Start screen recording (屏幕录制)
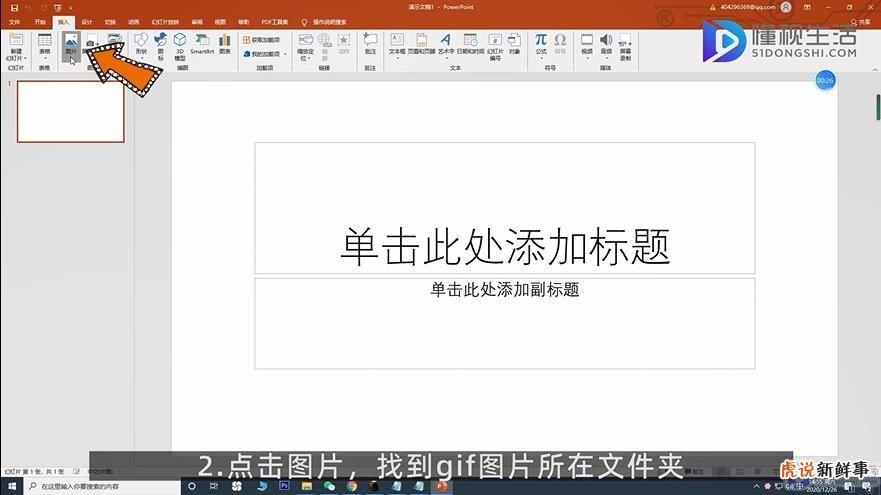Screen dimensions: 881x495 [x=625, y=47]
